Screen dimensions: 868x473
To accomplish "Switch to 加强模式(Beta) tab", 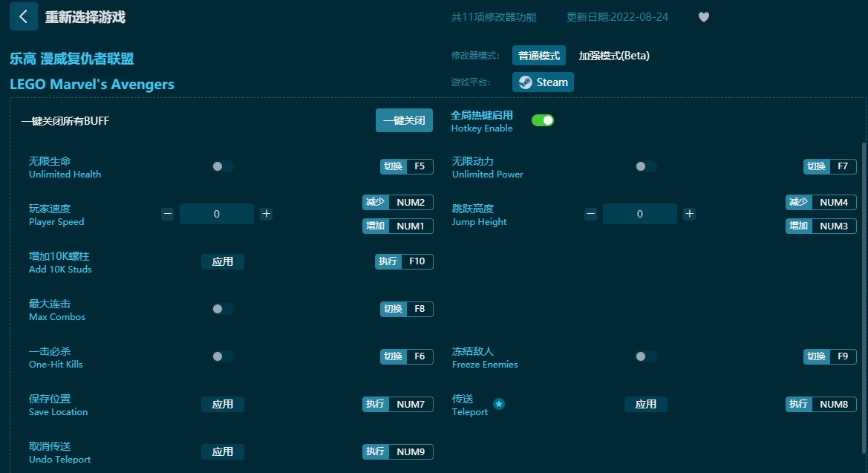I will tap(614, 56).
